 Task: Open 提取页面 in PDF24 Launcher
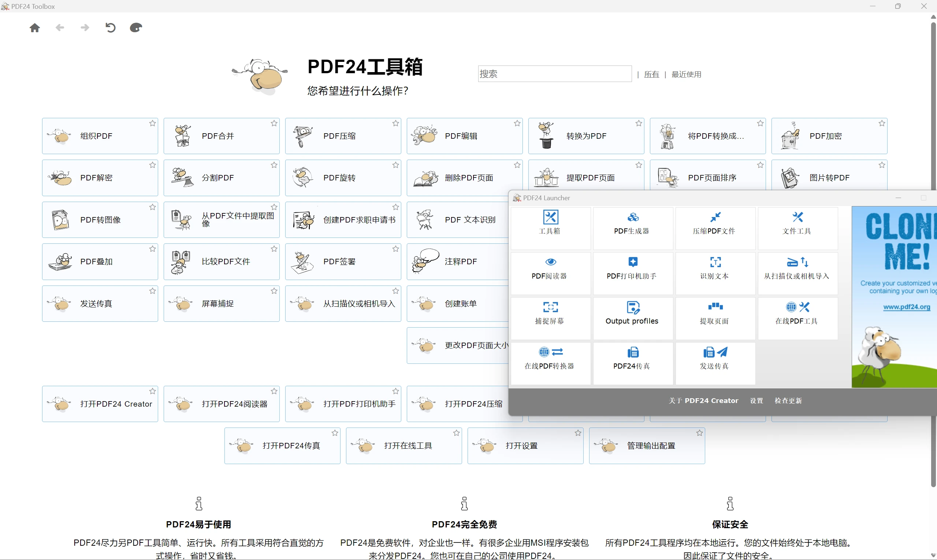[715, 318]
